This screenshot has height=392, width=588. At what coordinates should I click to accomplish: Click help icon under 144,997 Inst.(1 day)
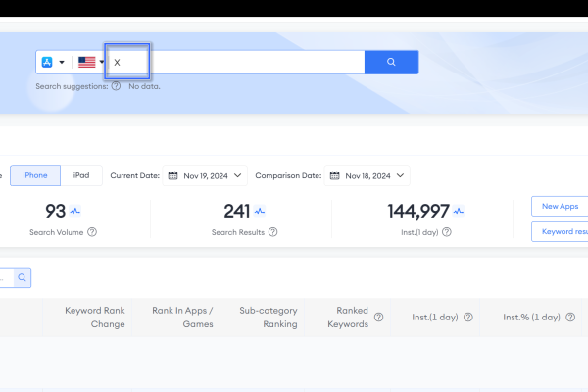pyautogui.click(x=448, y=232)
